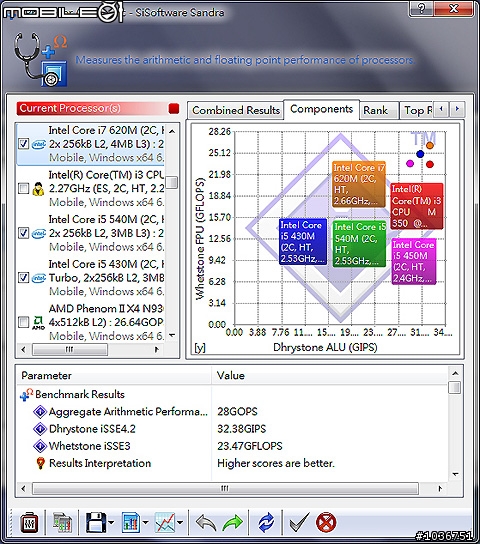480x544 pixels.
Task: Click processor list horizontal scrollbar thumb
Action: 70,349
